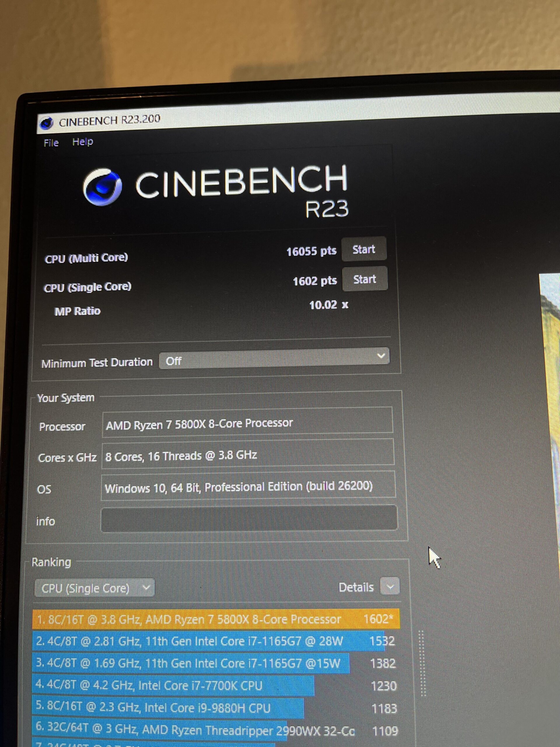Select the Core i9-9880H ranking entry
Screen dimensions: 560x747
point(215,708)
